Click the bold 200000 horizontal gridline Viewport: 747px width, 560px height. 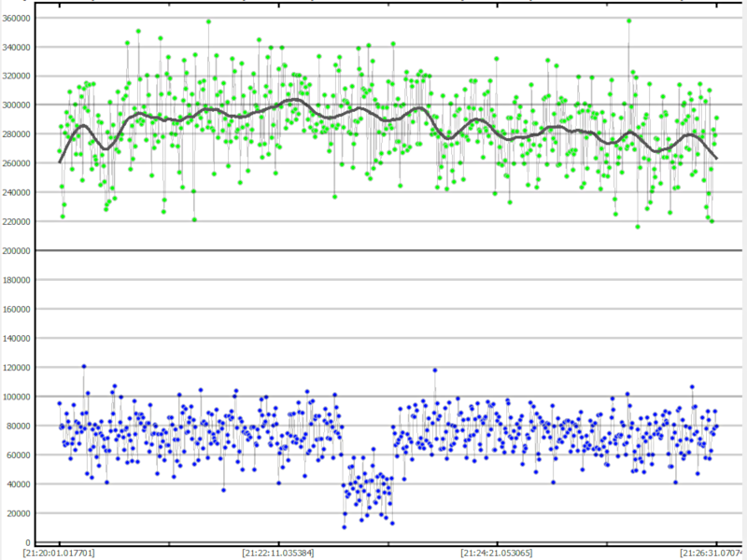click(x=373, y=251)
